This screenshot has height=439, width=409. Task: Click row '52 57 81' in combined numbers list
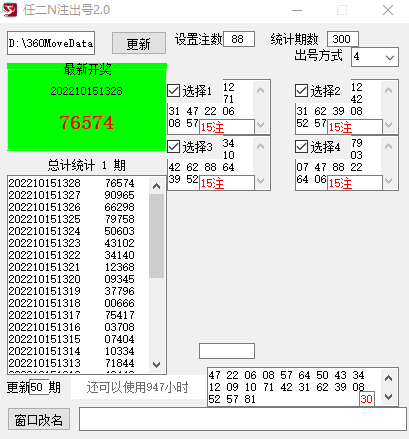click(x=232, y=399)
